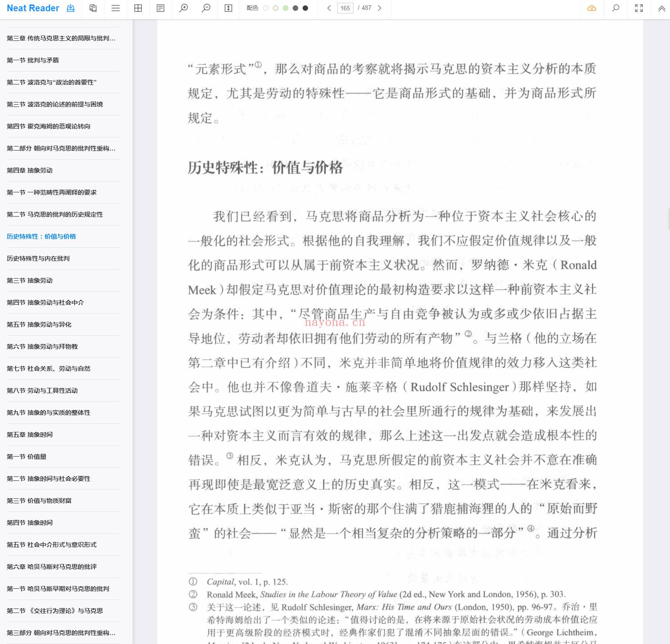Image resolution: width=670 pixels, height=644 pixels.
Task: Open 第四节 抽象劳动与社会中介
Action: tap(45, 302)
